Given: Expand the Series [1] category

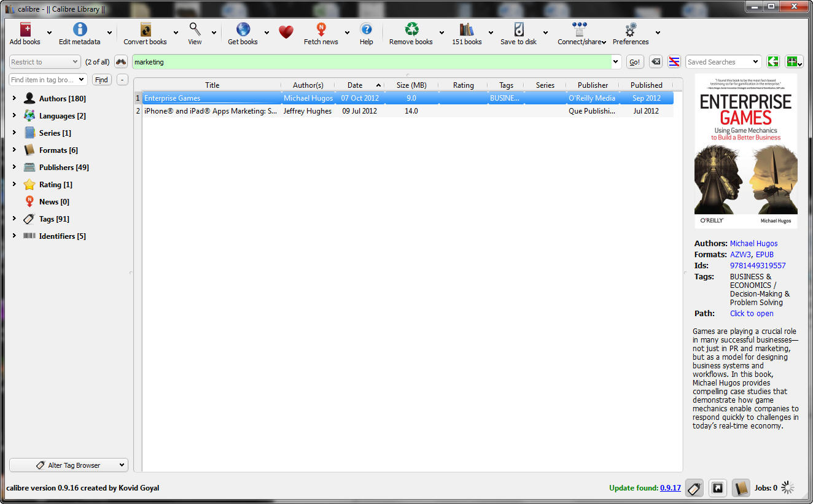Looking at the screenshot, I should [14, 133].
